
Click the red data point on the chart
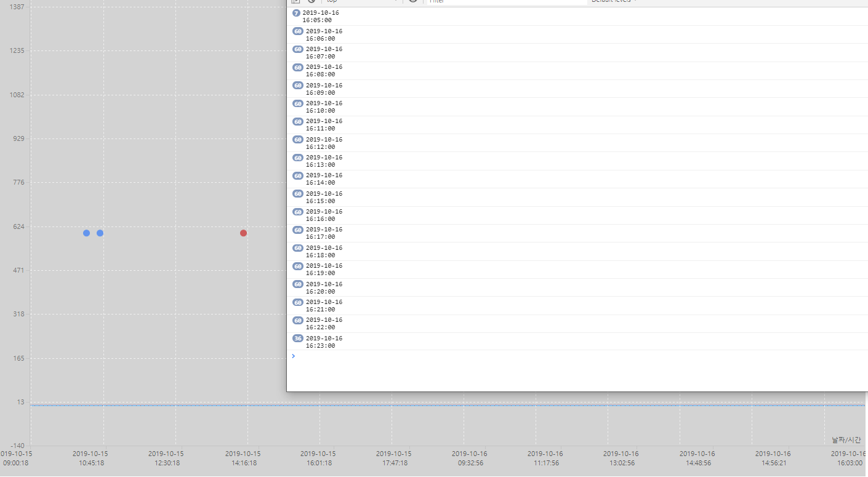[x=243, y=233]
